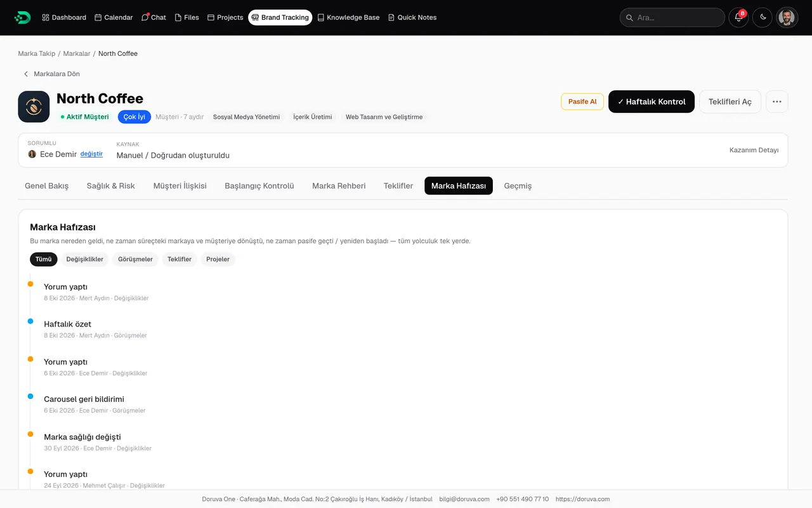Switch to the Teklifler tab
This screenshot has width=812, height=508.
398,186
